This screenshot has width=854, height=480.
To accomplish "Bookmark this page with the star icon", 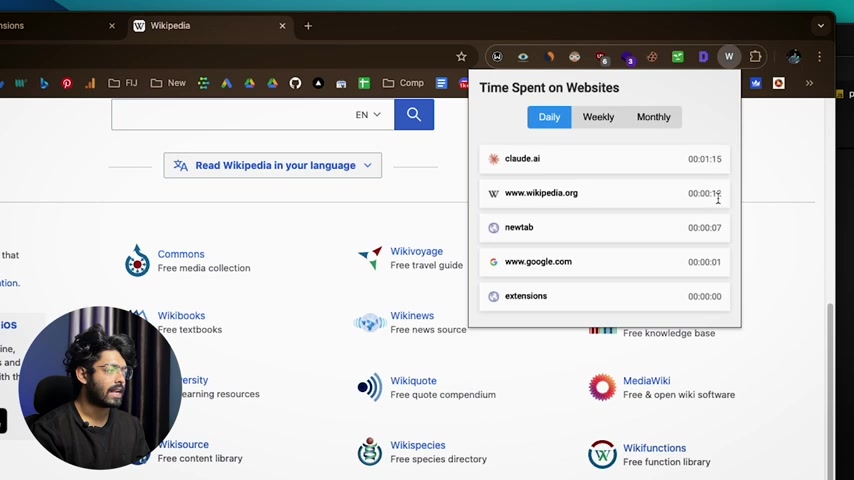I will tap(461, 57).
